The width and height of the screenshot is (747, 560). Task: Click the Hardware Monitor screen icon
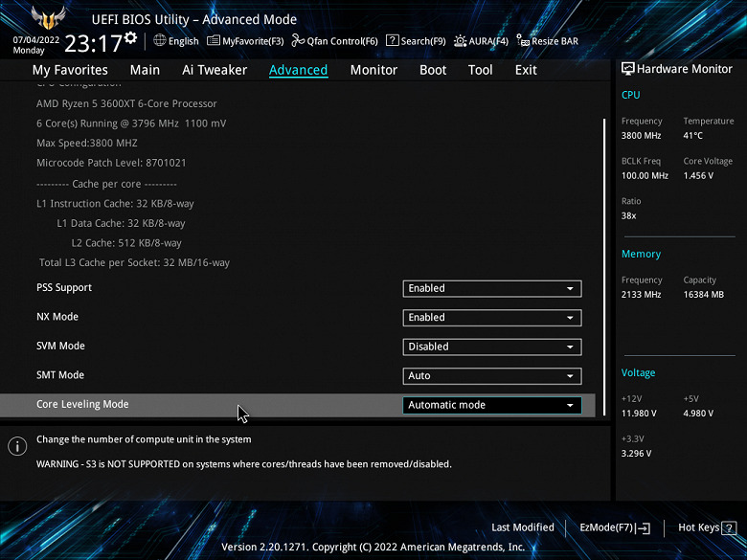pyautogui.click(x=628, y=69)
